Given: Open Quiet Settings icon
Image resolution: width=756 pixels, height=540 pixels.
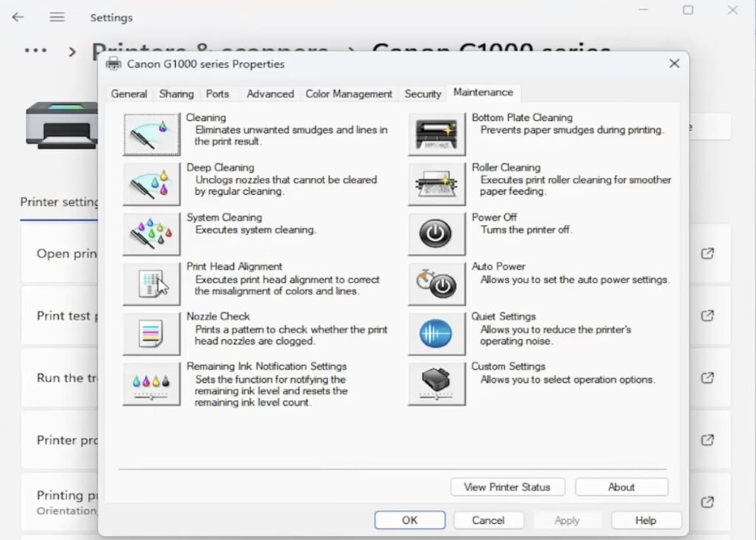Looking at the screenshot, I should pos(437,334).
